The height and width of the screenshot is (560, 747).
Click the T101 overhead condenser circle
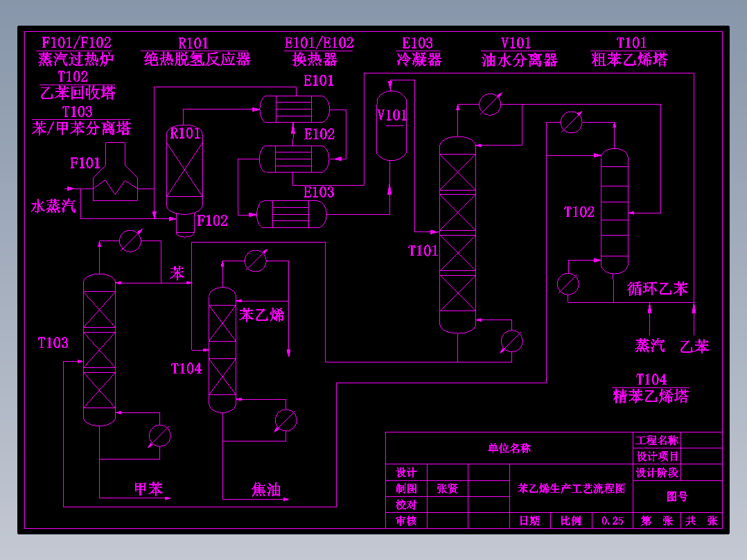(490, 105)
